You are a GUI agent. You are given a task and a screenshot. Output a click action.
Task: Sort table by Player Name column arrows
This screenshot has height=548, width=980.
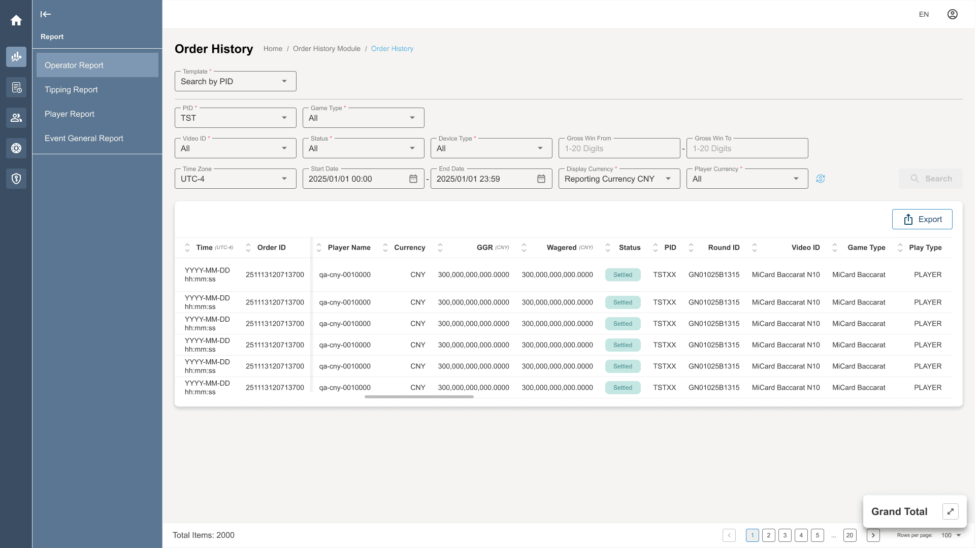pyautogui.click(x=319, y=248)
